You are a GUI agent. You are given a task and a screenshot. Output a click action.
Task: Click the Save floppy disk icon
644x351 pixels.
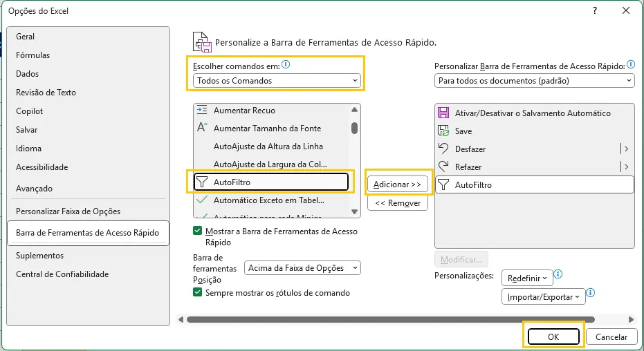(x=444, y=131)
